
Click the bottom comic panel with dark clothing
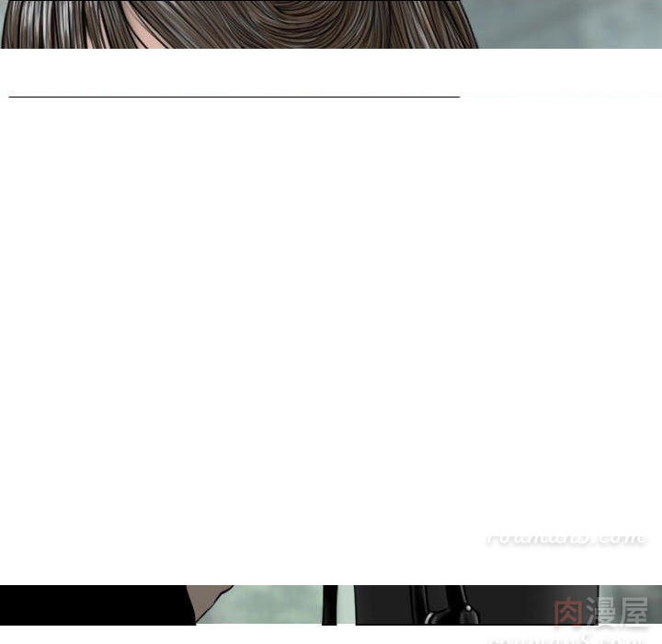click(x=331, y=605)
